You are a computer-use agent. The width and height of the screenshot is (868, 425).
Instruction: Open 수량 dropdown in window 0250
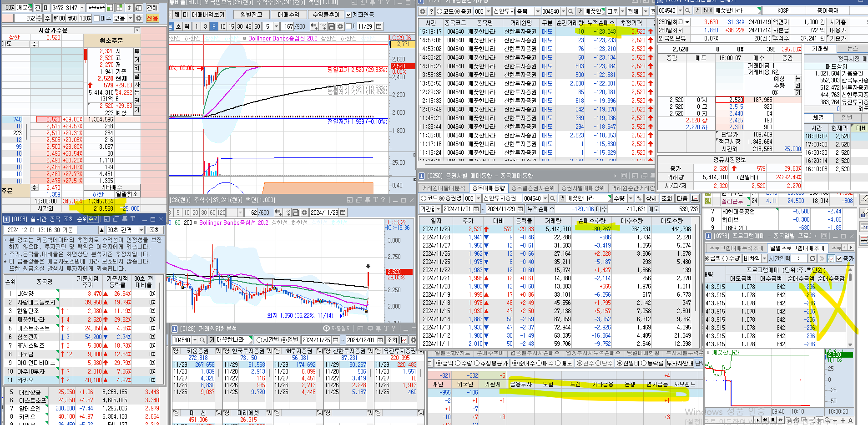pyautogui.click(x=631, y=198)
